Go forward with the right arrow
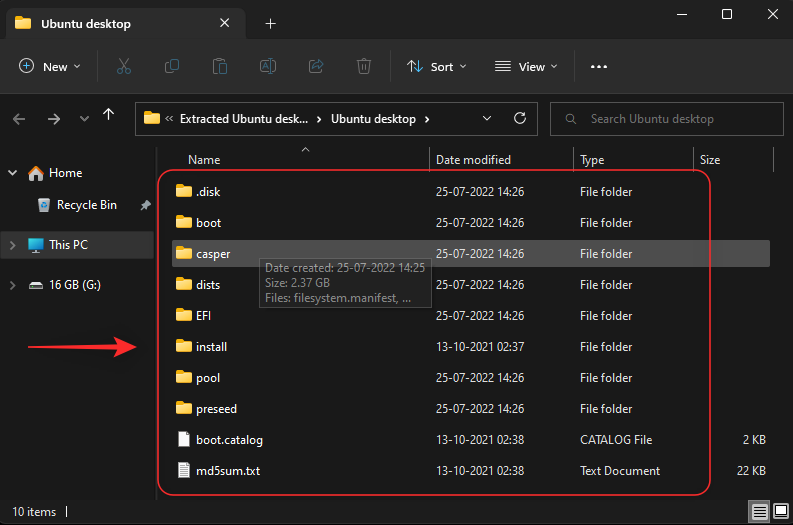793x525 pixels. point(54,119)
